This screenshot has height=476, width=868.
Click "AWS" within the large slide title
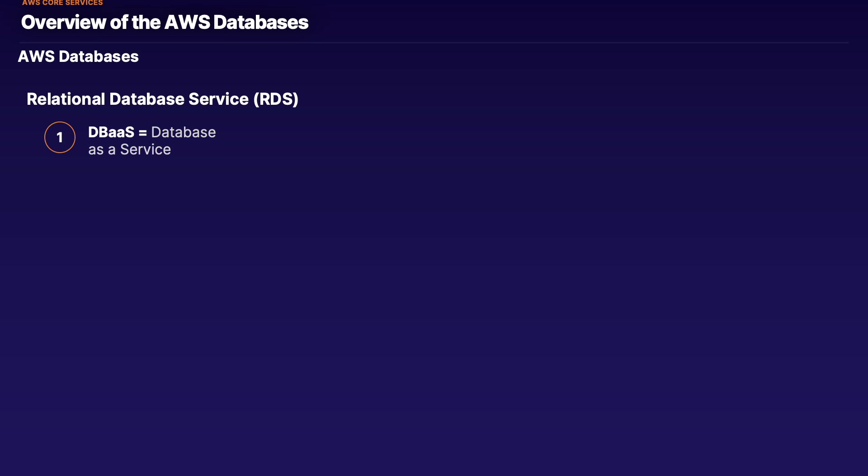tap(187, 22)
